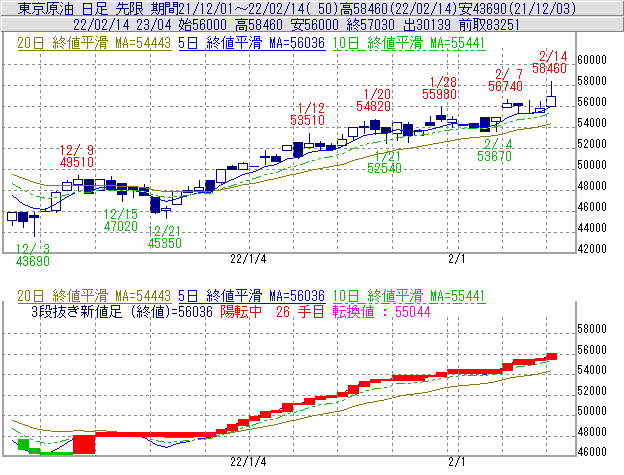Click the 終57030 closing value in header
624x475 pixels.
(370, 25)
